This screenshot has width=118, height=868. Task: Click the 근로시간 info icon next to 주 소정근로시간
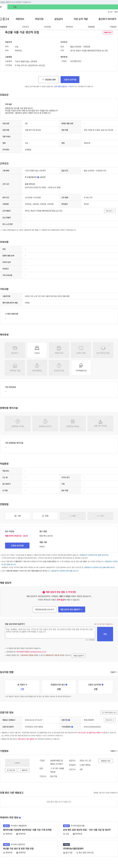coord(38,177)
